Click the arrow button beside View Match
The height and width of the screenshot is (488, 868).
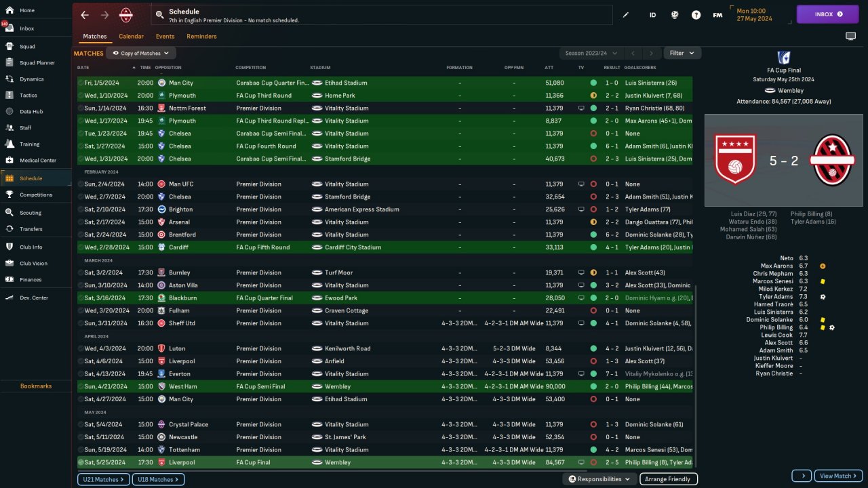(802, 476)
